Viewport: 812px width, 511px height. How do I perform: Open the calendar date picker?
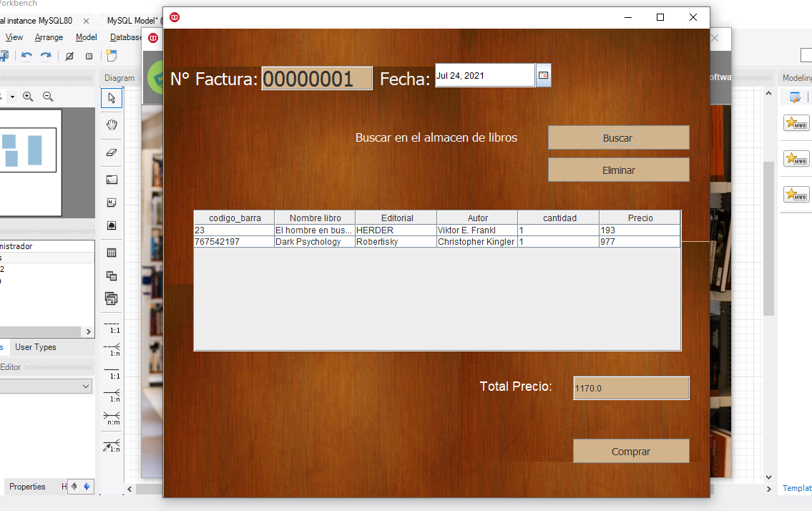click(x=543, y=75)
